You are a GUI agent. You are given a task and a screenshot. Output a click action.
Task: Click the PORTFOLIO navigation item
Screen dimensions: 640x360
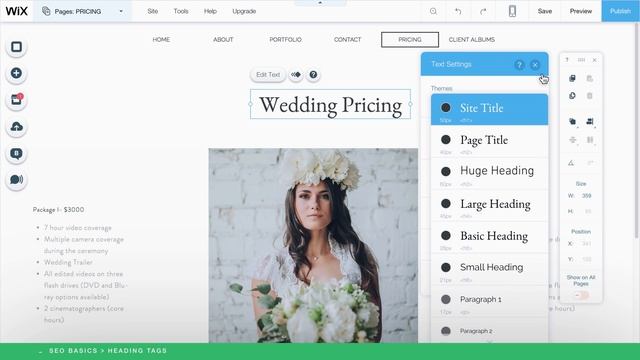point(285,40)
